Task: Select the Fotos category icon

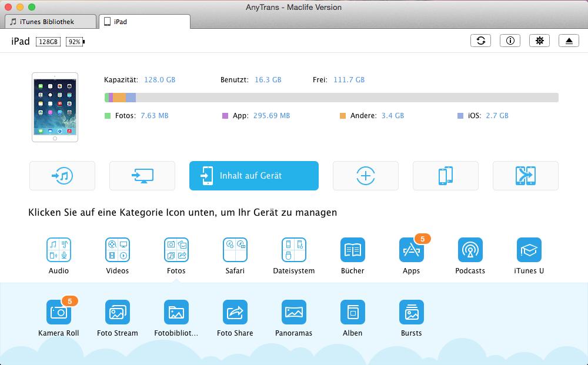Action: pos(176,250)
